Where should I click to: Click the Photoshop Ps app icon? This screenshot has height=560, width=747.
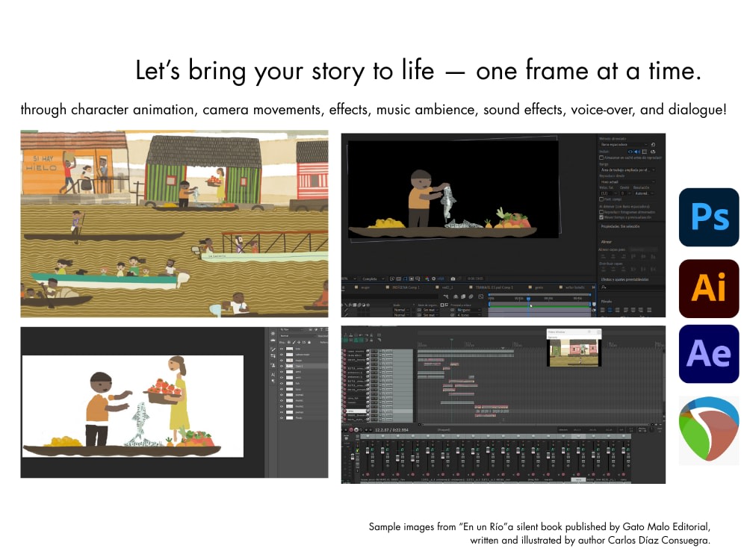coord(709,217)
